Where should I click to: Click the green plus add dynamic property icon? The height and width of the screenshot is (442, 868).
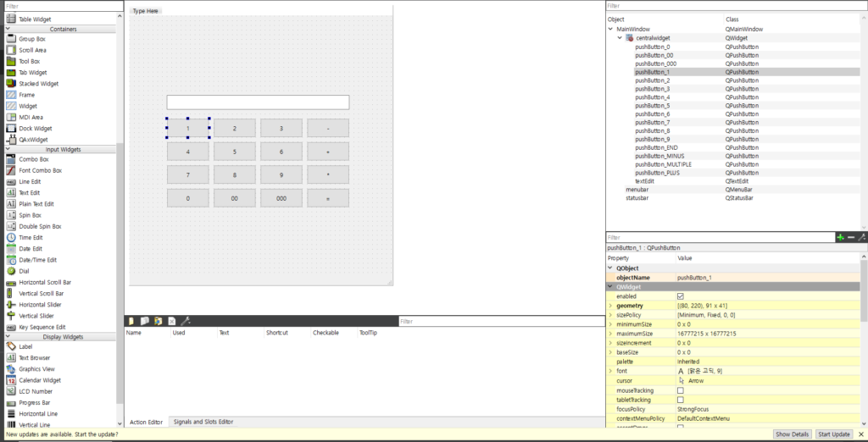[840, 237]
